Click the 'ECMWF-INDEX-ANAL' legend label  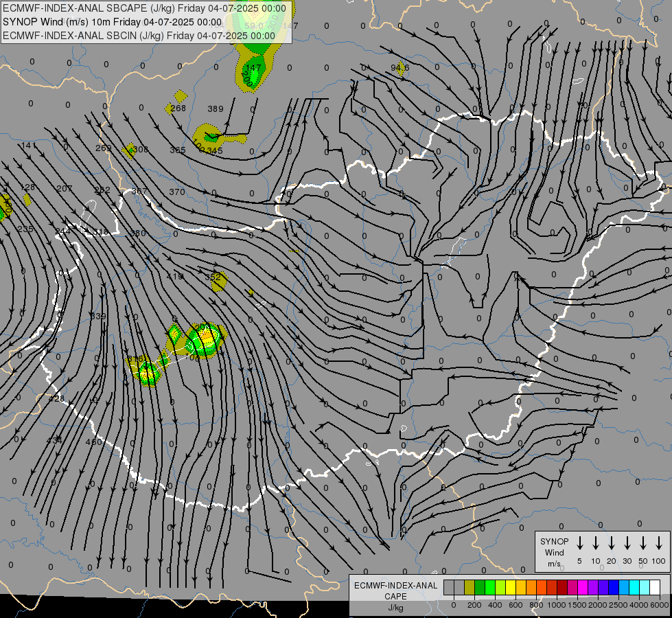pos(395,586)
